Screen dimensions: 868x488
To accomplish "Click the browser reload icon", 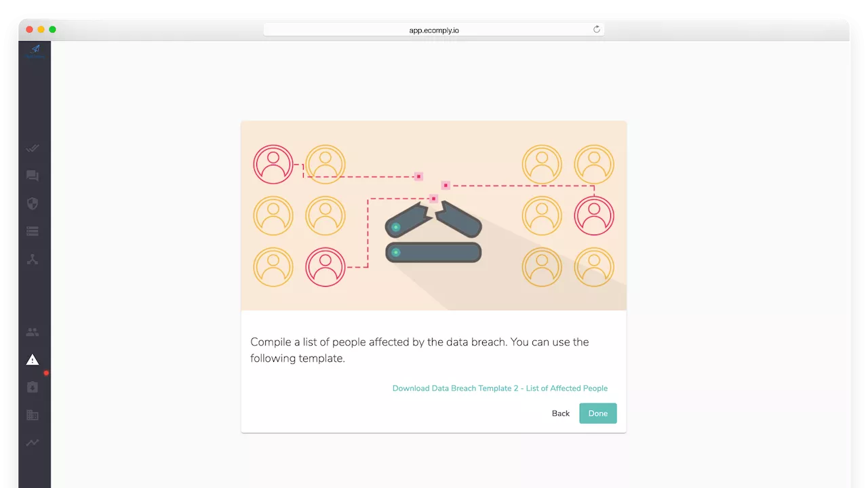I will pyautogui.click(x=597, y=29).
